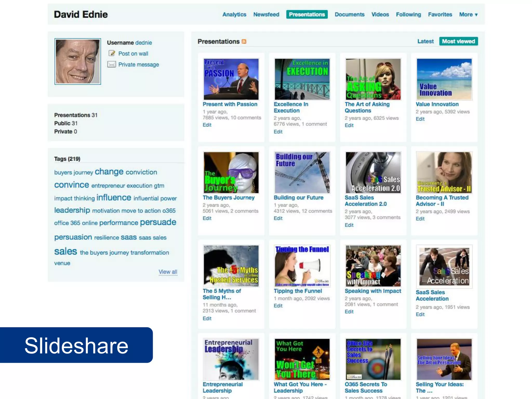Click the Post on wall link
532x399 pixels.
tap(133, 54)
